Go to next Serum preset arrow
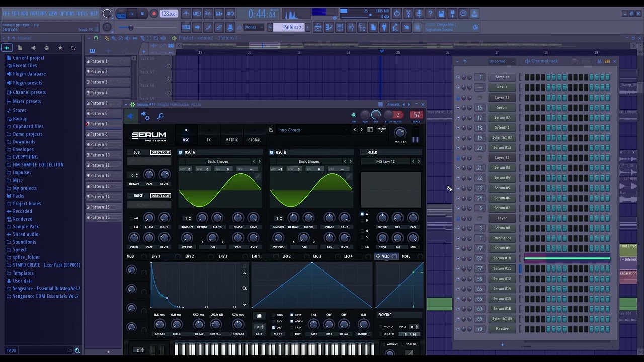Screen dimensions: 644x362 coord(361,130)
